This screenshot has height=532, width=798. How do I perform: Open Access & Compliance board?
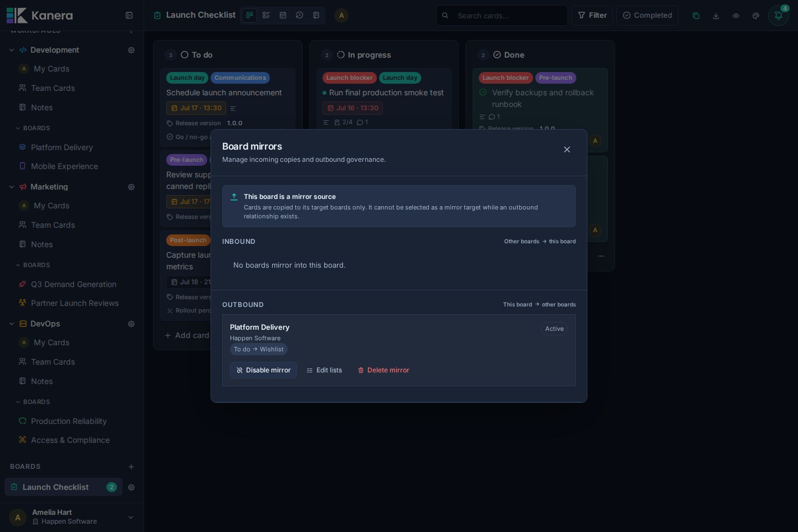click(70, 440)
